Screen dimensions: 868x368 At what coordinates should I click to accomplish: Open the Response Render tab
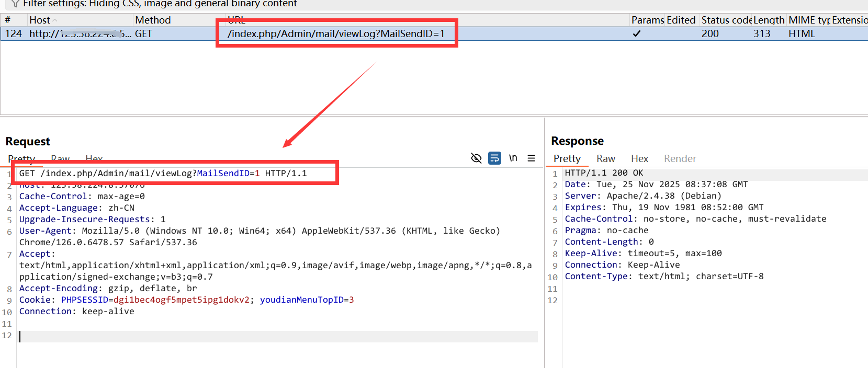[680, 158]
